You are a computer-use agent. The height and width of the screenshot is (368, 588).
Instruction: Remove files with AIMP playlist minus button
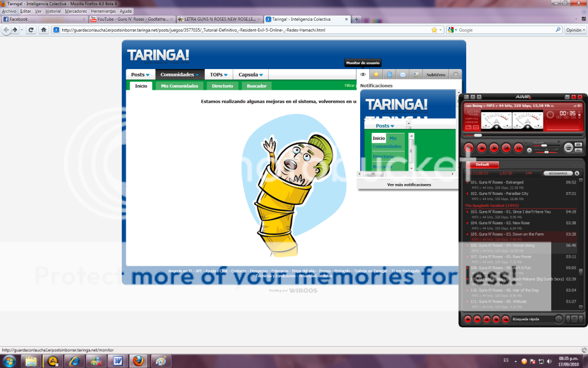477,319
